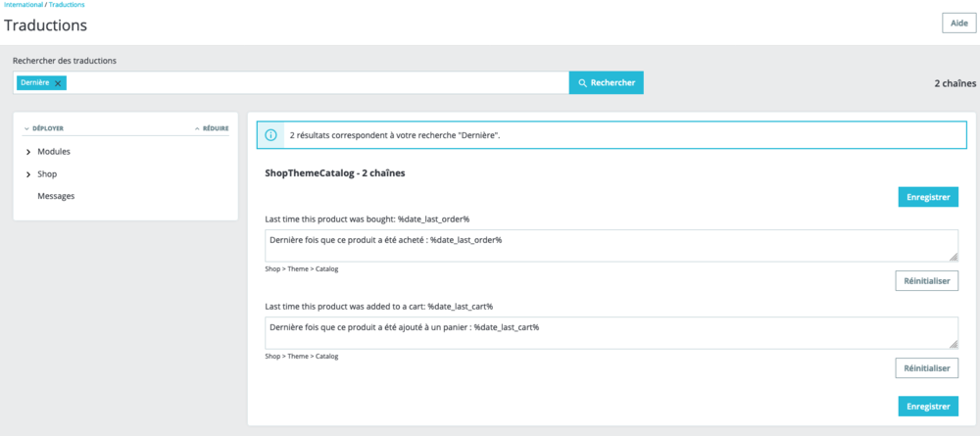
Task: Select Messages in the tree
Action: click(56, 196)
